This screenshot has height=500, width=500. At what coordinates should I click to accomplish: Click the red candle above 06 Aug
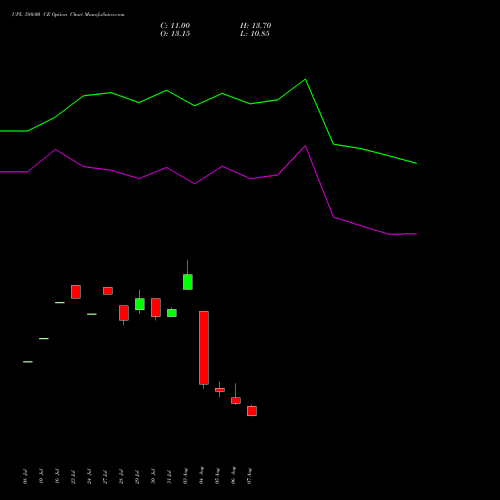[x=236, y=400]
